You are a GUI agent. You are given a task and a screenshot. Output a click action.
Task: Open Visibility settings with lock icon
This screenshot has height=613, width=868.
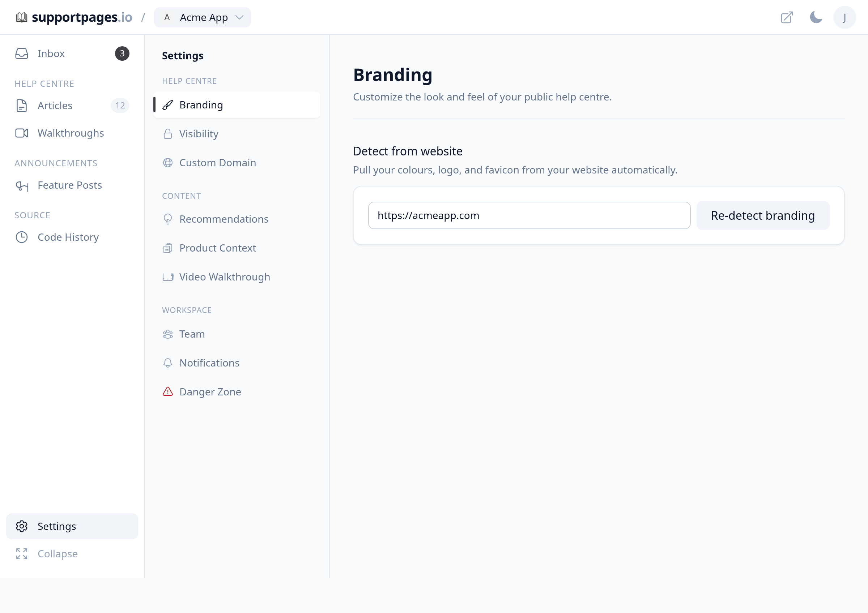(237, 134)
